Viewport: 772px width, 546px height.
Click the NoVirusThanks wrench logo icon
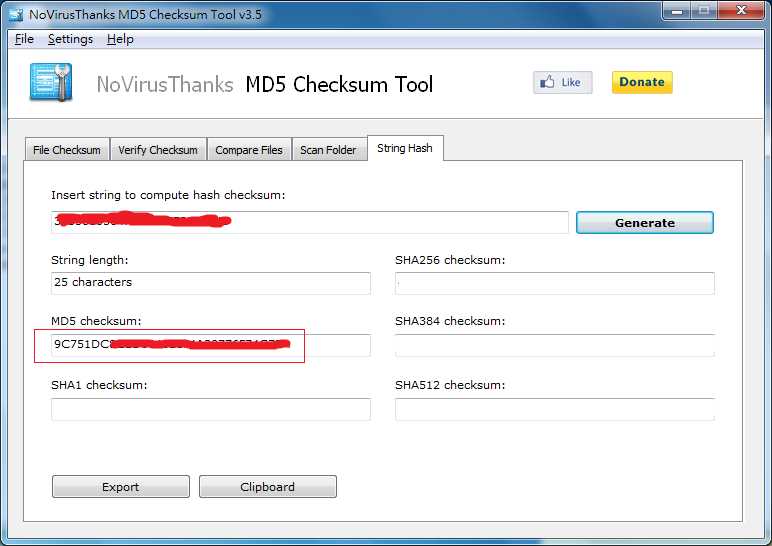(51, 82)
